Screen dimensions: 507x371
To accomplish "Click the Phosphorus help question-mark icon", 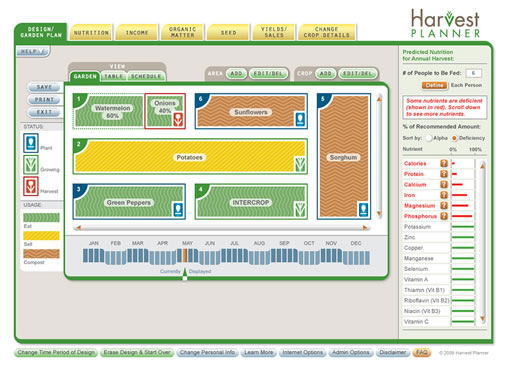I will click(x=444, y=216).
